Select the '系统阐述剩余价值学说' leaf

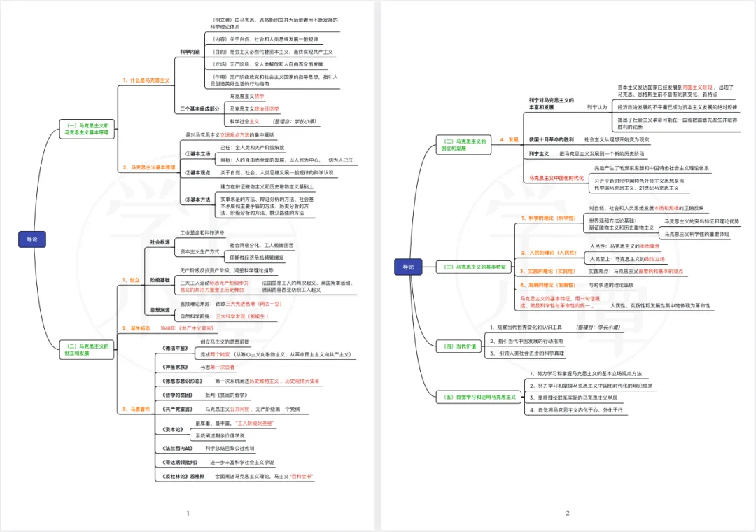[x=220, y=435]
